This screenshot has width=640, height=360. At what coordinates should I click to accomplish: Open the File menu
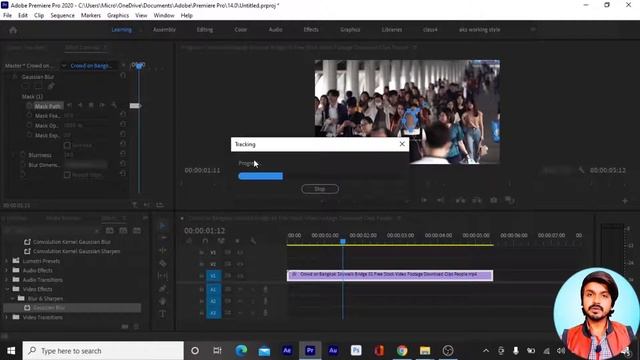point(7,16)
